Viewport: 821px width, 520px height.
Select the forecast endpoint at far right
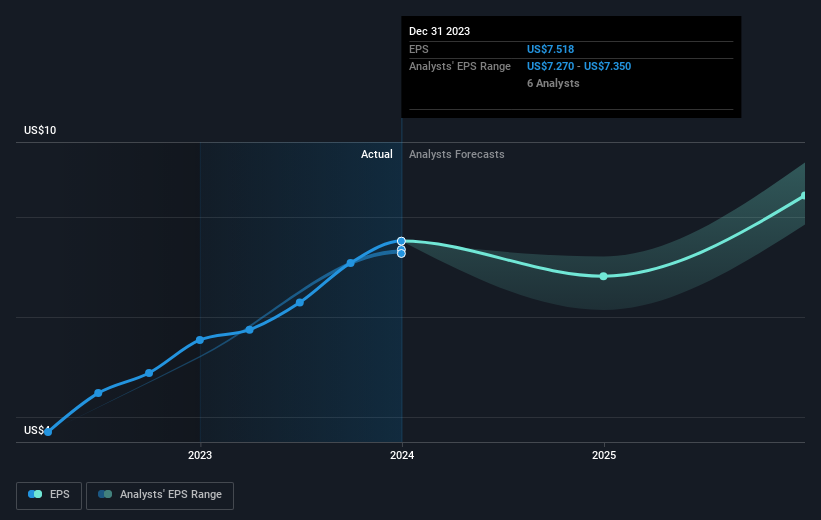(x=804, y=196)
